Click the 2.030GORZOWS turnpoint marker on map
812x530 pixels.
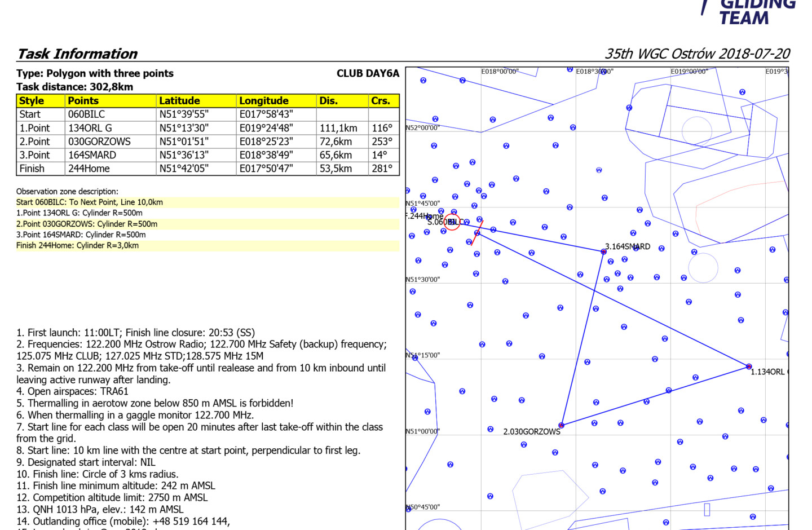[x=561, y=425]
